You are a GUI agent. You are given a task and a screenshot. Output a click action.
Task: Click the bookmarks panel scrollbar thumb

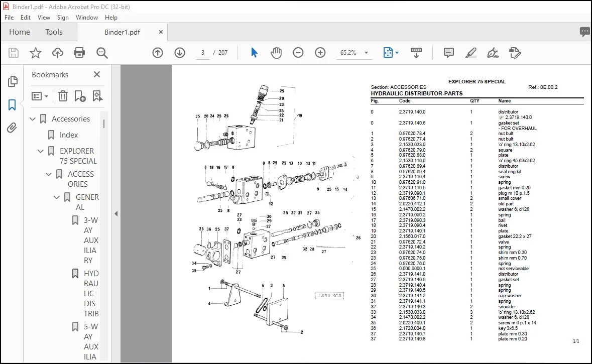(x=104, y=124)
